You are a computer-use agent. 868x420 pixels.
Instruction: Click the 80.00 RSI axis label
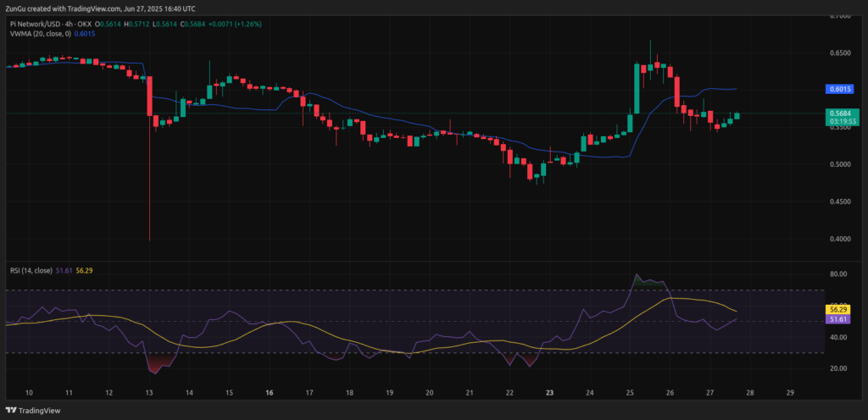click(838, 274)
